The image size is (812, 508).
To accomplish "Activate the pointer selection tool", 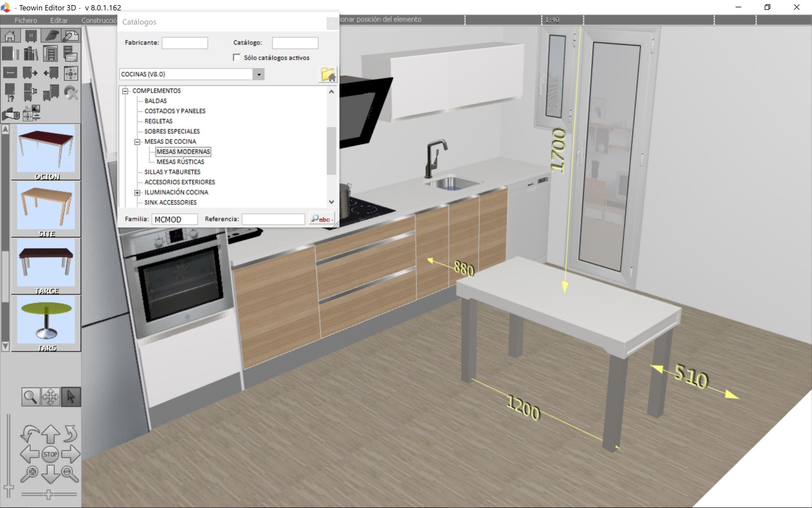I will point(71,397).
